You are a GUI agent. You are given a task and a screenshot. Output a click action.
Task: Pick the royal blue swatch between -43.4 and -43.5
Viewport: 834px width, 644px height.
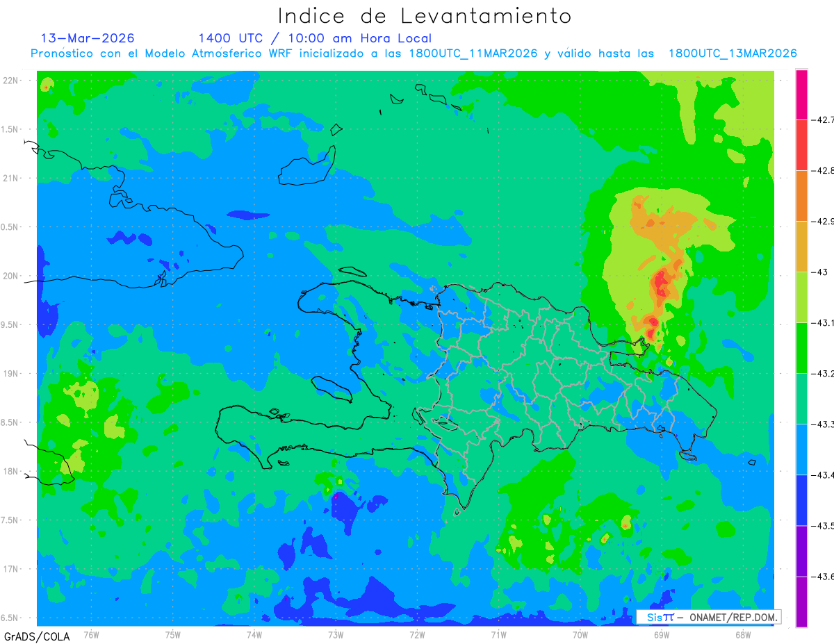[x=801, y=500]
